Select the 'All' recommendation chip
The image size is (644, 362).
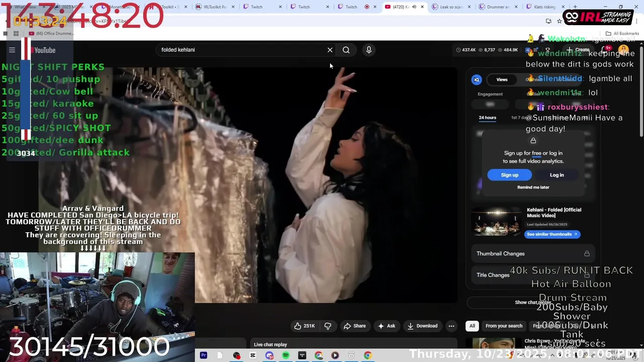pos(472,326)
